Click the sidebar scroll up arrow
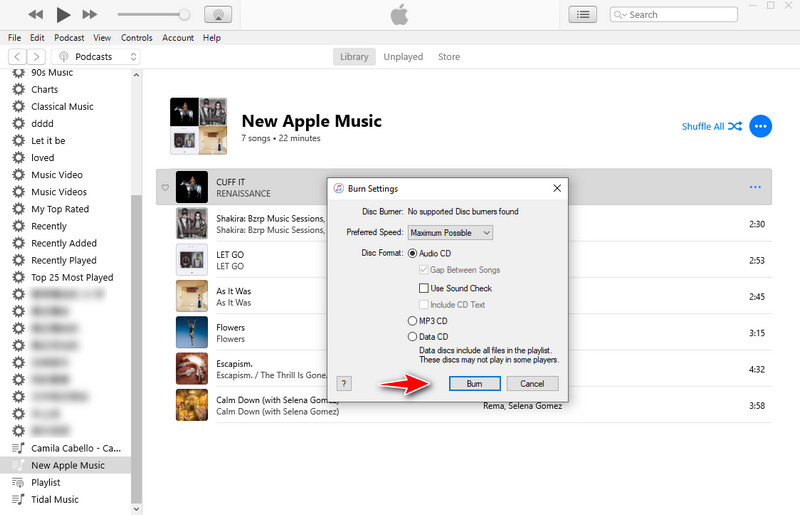Screen dimensions: 800x515 [x=136, y=75]
